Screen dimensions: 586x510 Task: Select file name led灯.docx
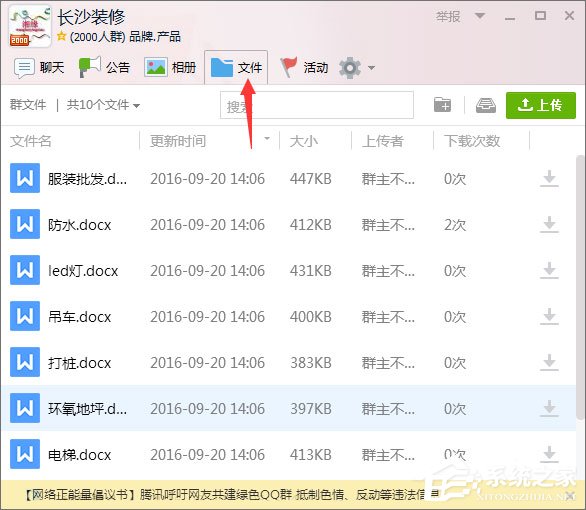(x=83, y=271)
